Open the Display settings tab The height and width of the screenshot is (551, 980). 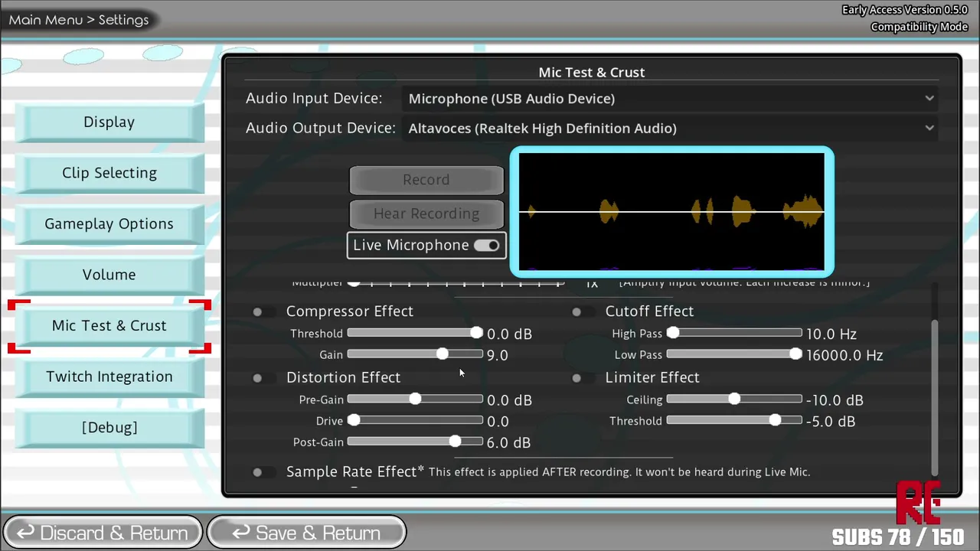(x=109, y=122)
